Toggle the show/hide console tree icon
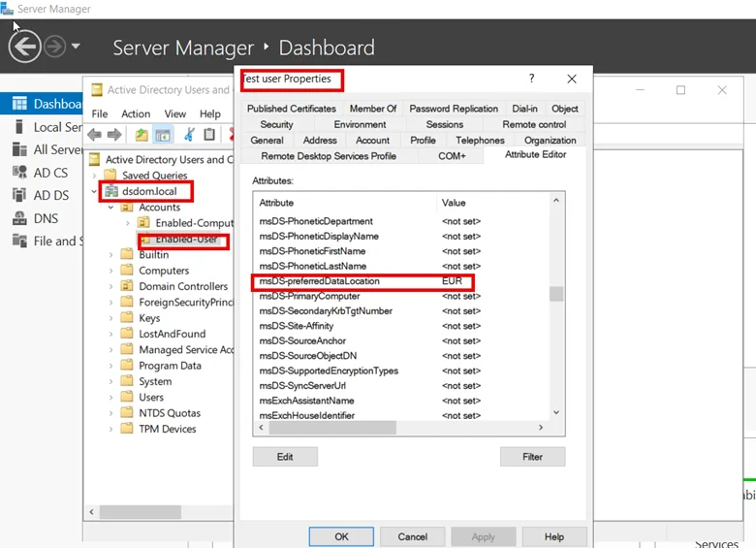 (x=163, y=135)
